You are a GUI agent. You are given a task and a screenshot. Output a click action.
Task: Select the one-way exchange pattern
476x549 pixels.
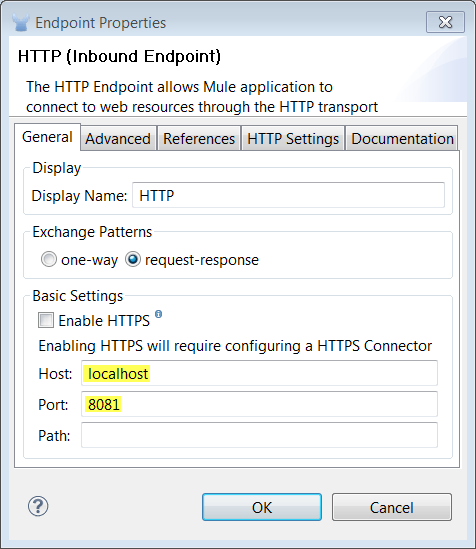point(49,259)
